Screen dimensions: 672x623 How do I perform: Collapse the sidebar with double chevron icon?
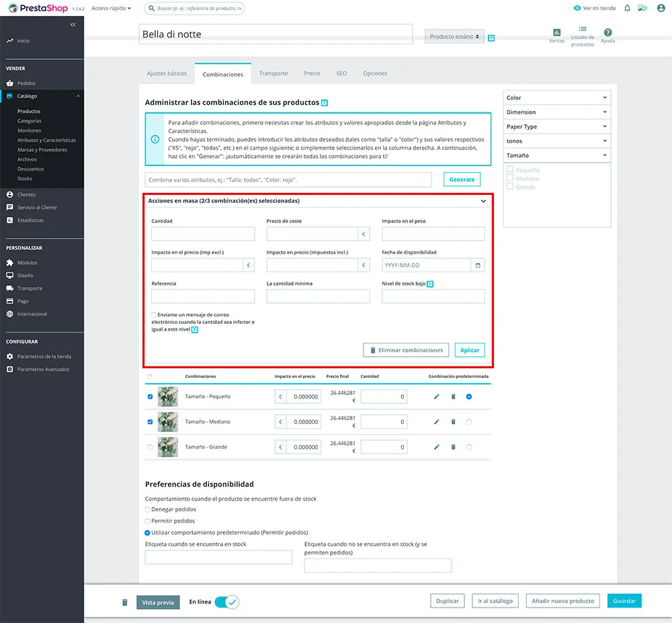pyautogui.click(x=73, y=24)
